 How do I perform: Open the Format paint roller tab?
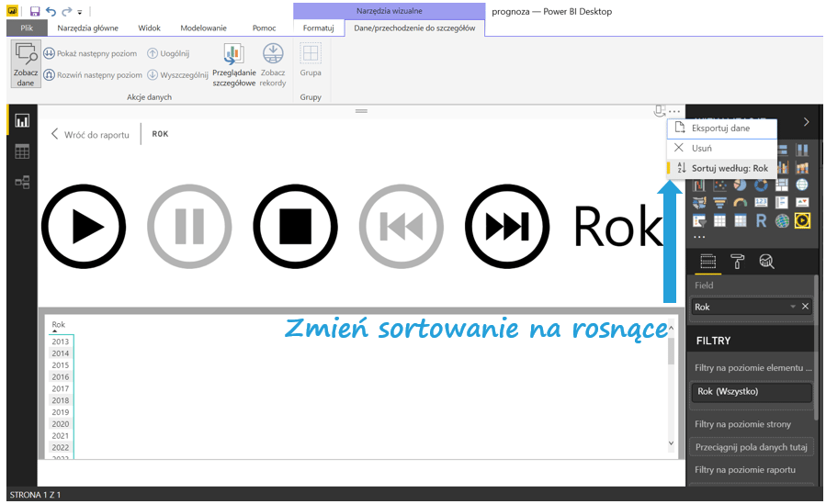[x=737, y=263]
